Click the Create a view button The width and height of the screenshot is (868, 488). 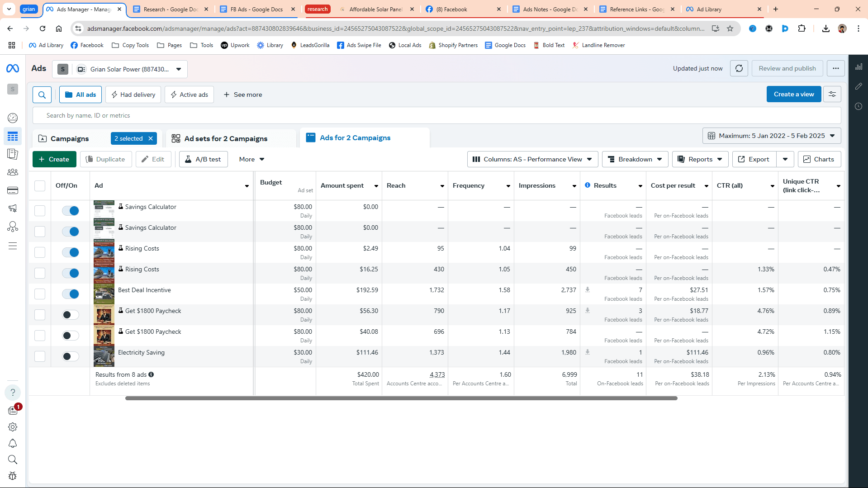click(793, 94)
